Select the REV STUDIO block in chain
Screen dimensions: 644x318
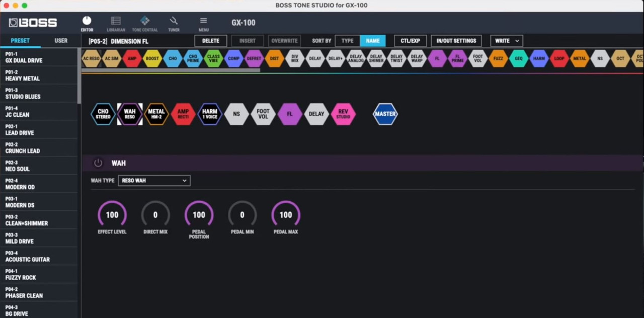tap(343, 114)
